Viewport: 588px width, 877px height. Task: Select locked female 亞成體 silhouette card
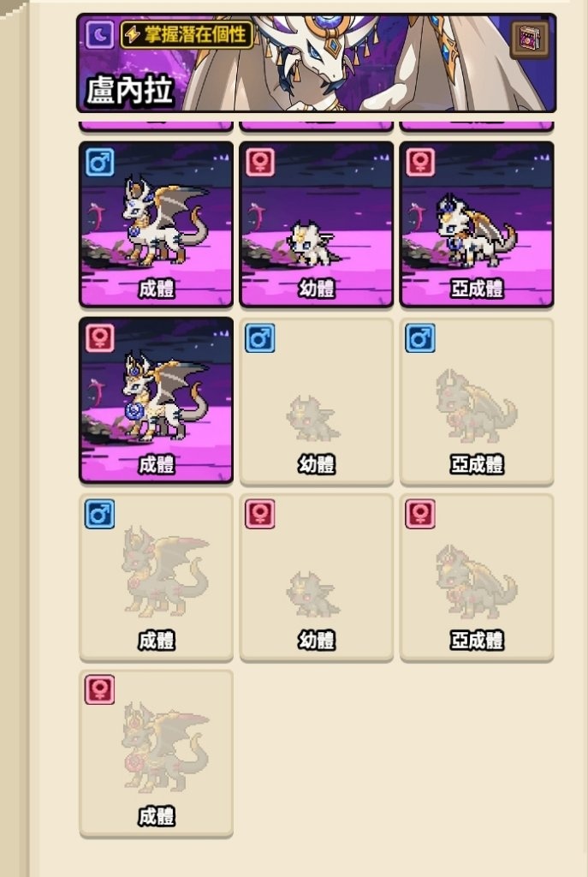pyautogui.click(x=477, y=577)
